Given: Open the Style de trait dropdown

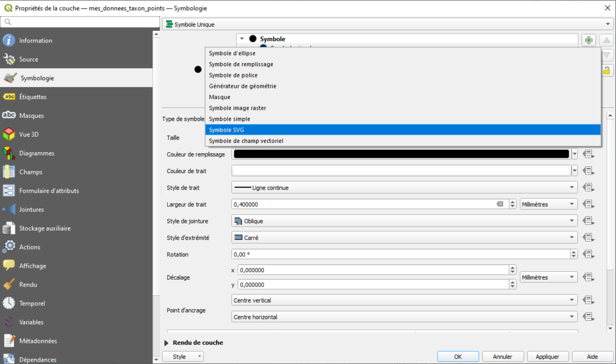Looking at the screenshot, I should [x=402, y=187].
